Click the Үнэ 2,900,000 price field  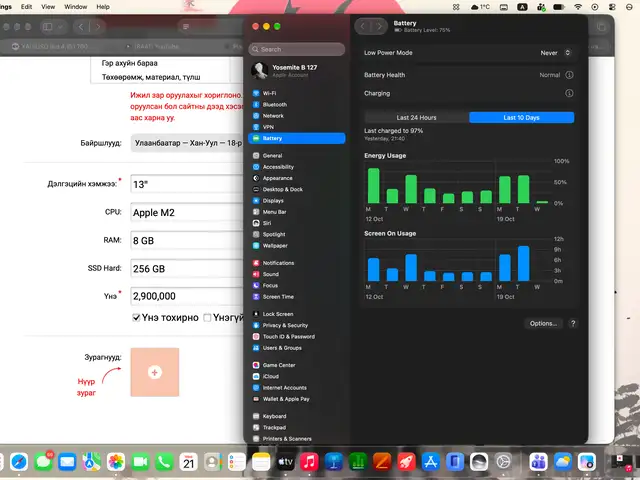click(187, 296)
